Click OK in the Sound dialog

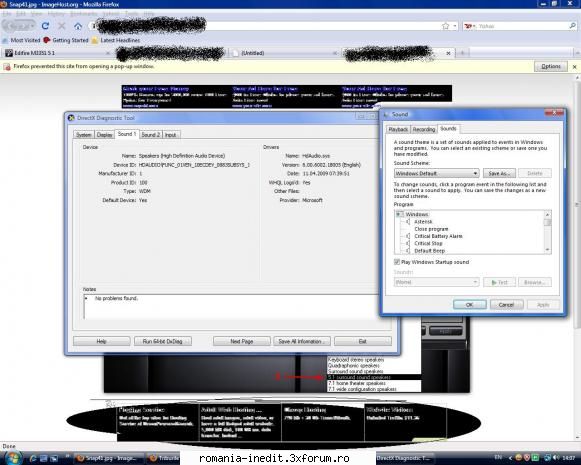point(469,305)
